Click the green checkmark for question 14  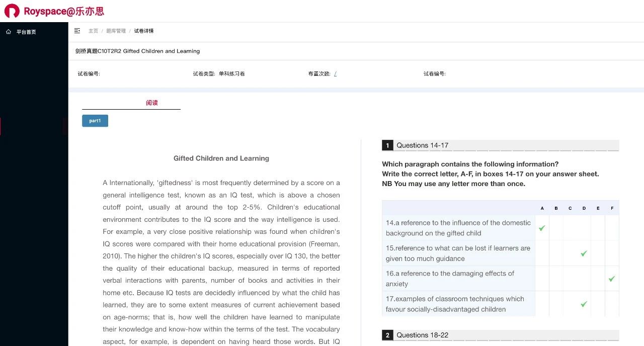[x=542, y=228]
